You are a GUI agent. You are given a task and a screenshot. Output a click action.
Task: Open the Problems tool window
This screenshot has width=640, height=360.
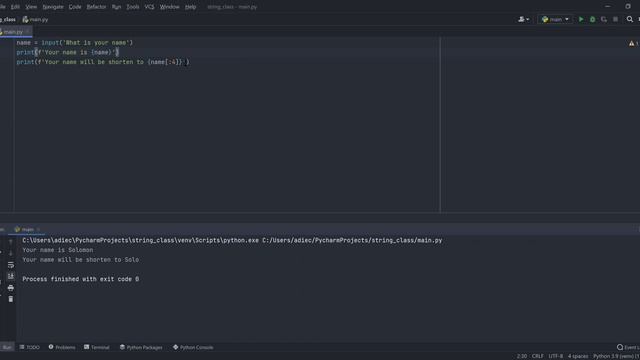[62, 347]
